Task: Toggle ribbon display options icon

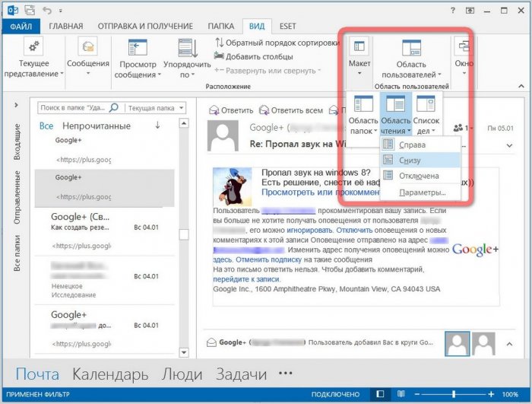Action: [x=470, y=11]
